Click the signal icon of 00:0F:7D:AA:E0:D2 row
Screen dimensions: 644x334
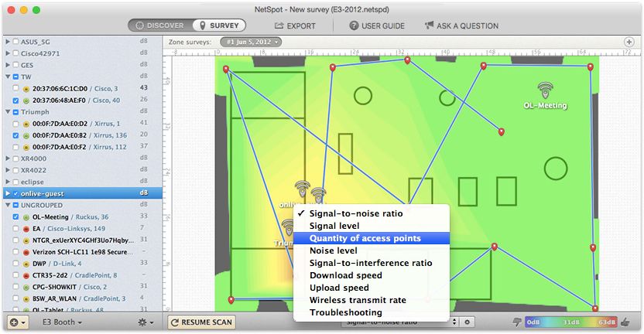click(26, 124)
